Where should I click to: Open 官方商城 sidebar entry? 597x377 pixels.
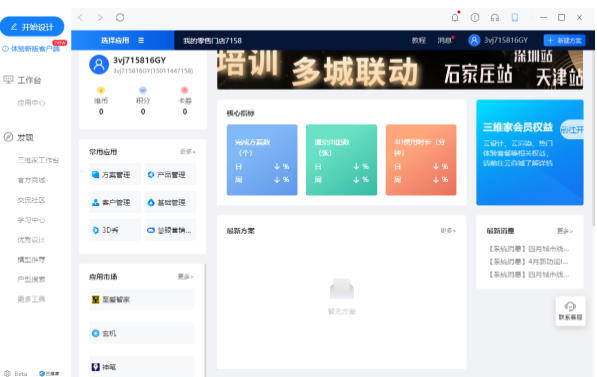coord(31,180)
